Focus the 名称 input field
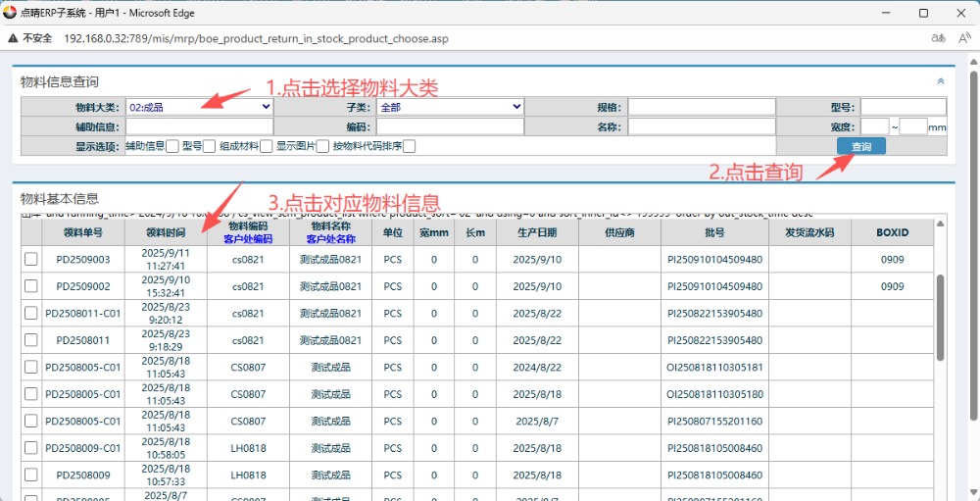The width and height of the screenshot is (980, 501). click(701, 126)
